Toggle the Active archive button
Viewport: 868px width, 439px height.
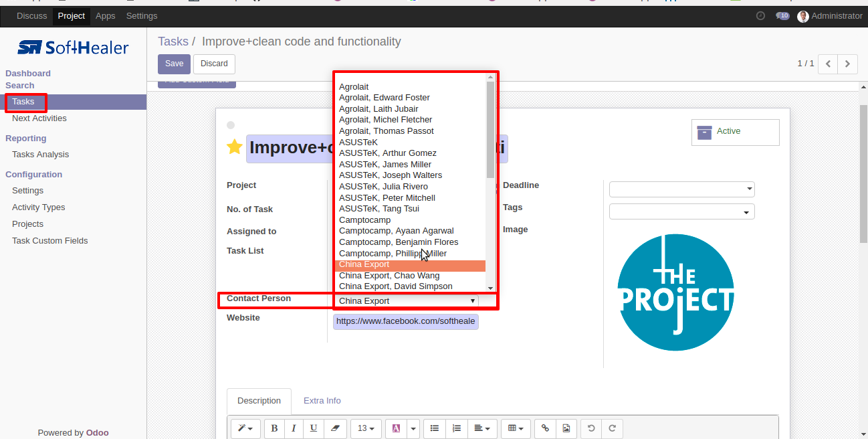(x=736, y=132)
